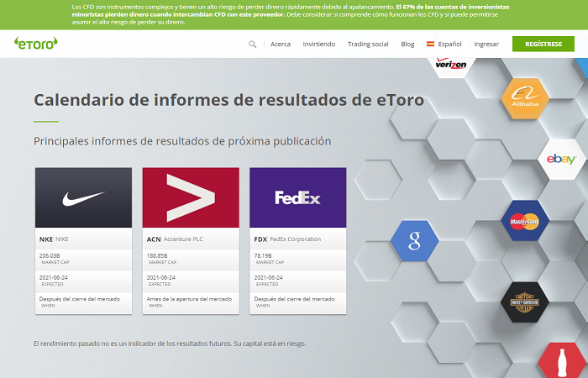Open the Invirtiendo menu
588x378 pixels.
319,45
